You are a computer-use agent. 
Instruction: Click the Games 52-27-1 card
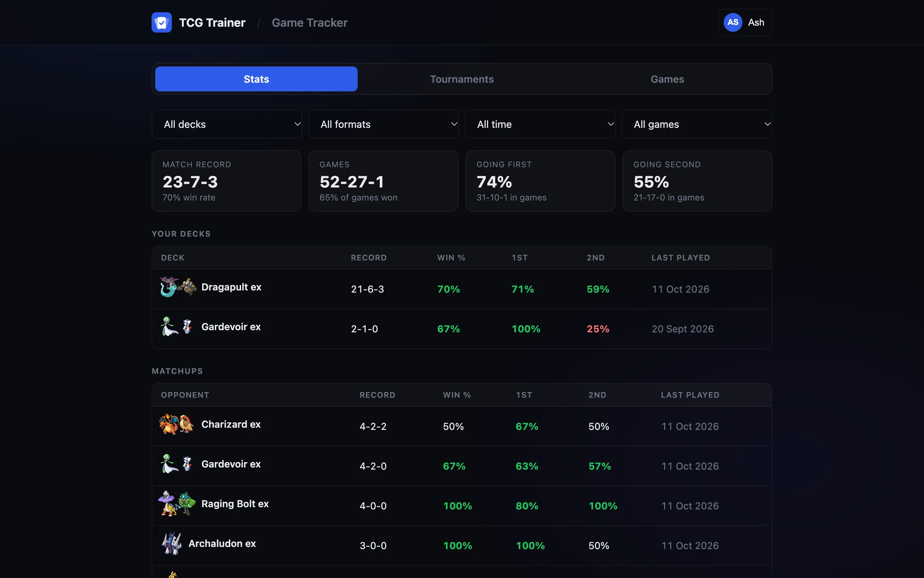[383, 181]
